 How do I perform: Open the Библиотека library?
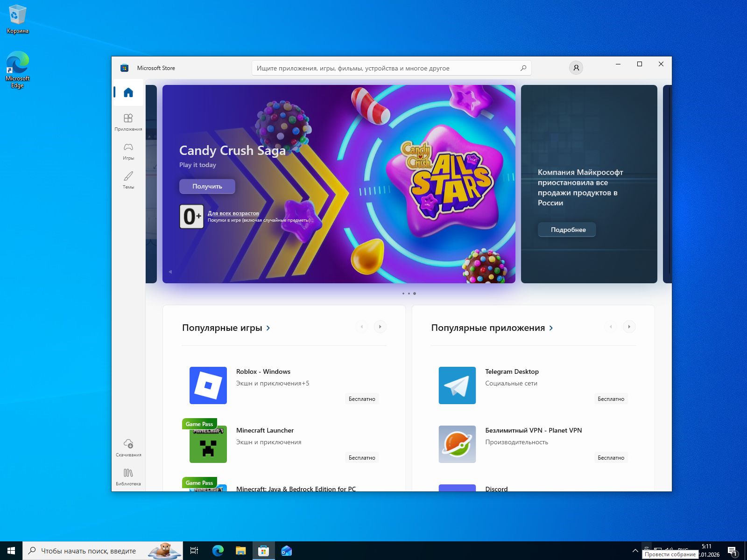(x=128, y=476)
